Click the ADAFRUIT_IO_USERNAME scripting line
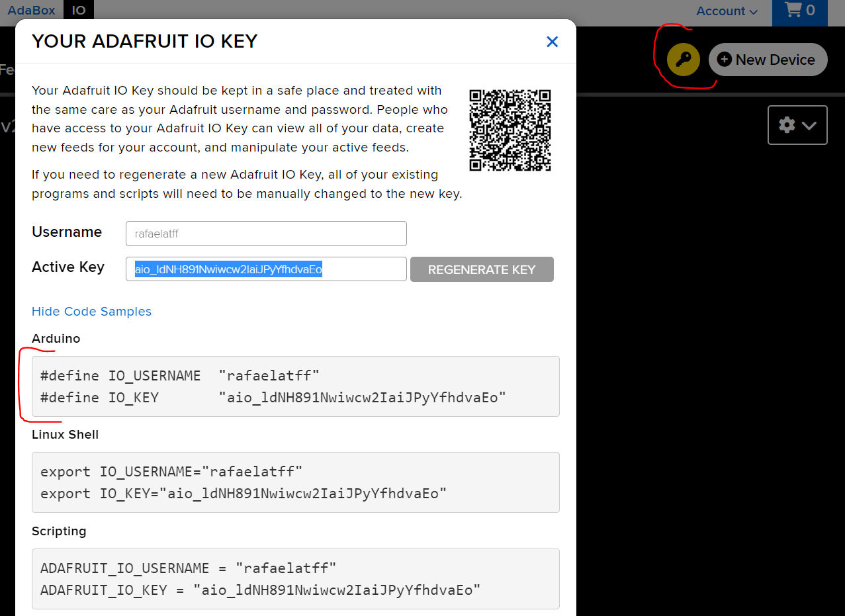 click(189, 568)
